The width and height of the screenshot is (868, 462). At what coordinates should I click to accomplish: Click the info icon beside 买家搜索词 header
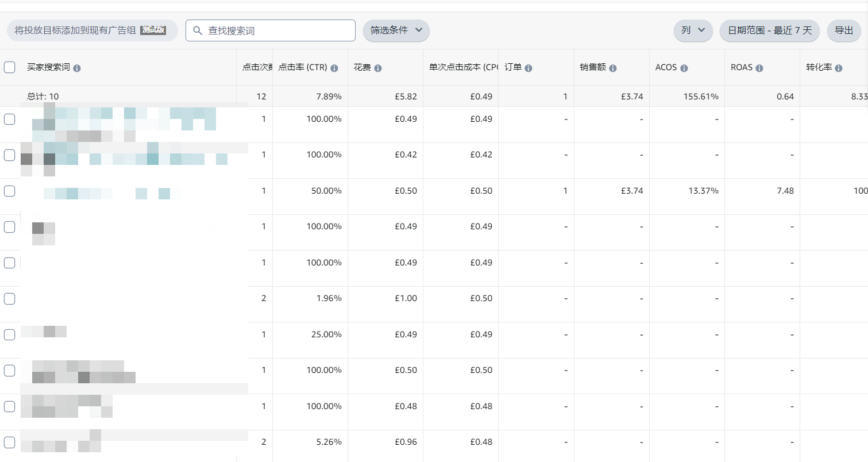[78, 67]
